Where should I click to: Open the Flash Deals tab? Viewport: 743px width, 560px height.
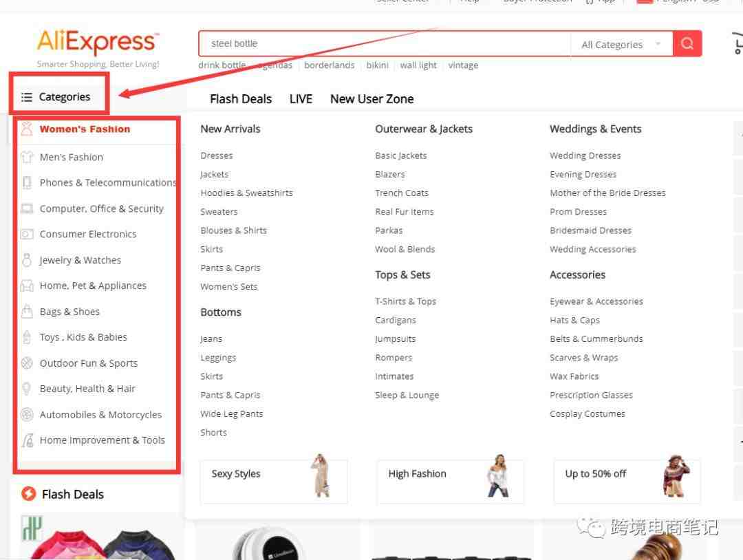(241, 99)
